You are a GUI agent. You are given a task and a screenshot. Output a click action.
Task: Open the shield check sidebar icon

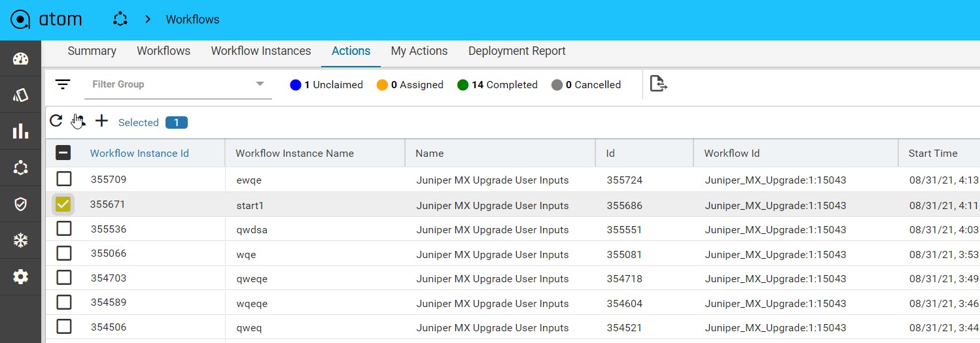coord(21,204)
